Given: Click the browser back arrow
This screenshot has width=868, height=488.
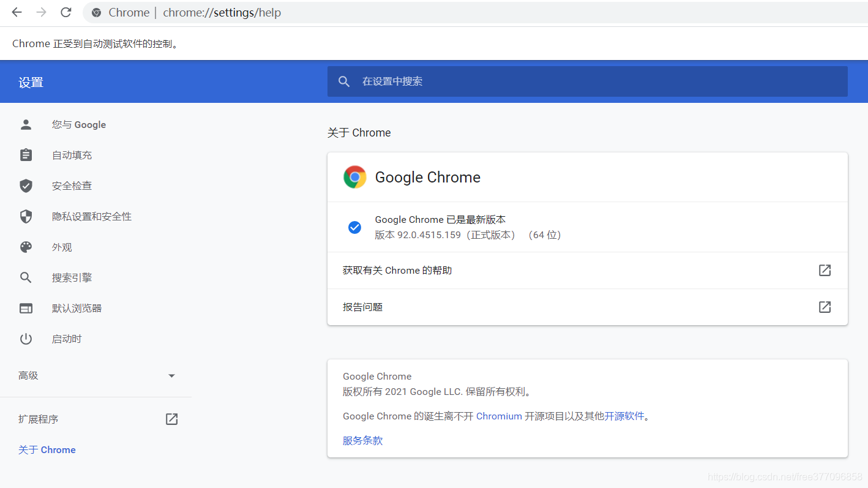Looking at the screenshot, I should click(17, 12).
